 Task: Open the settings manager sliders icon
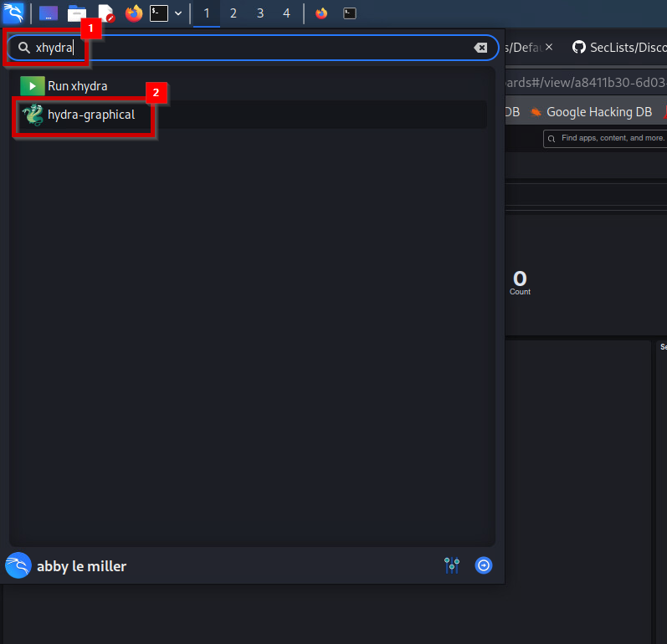click(x=452, y=566)
